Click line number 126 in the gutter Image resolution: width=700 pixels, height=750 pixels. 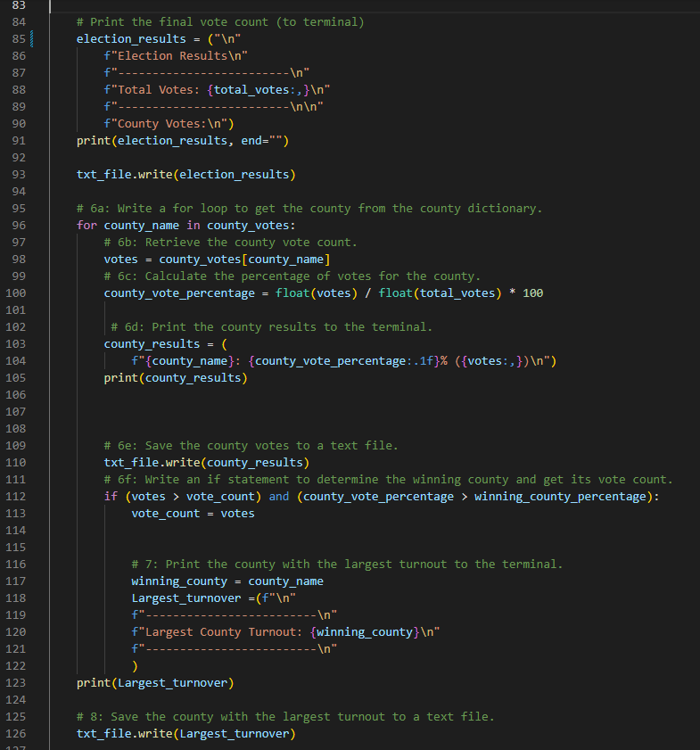pyautogui.click(x=15, y=734)
